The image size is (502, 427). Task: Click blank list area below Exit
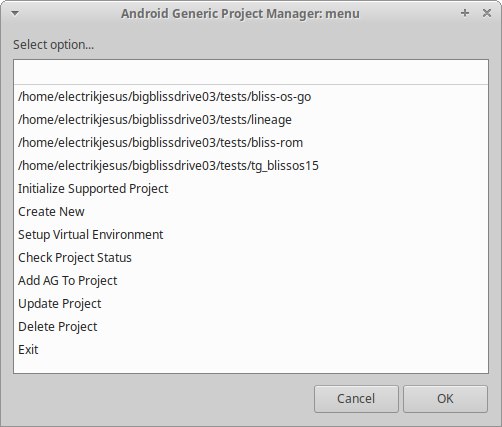[251, 367]
